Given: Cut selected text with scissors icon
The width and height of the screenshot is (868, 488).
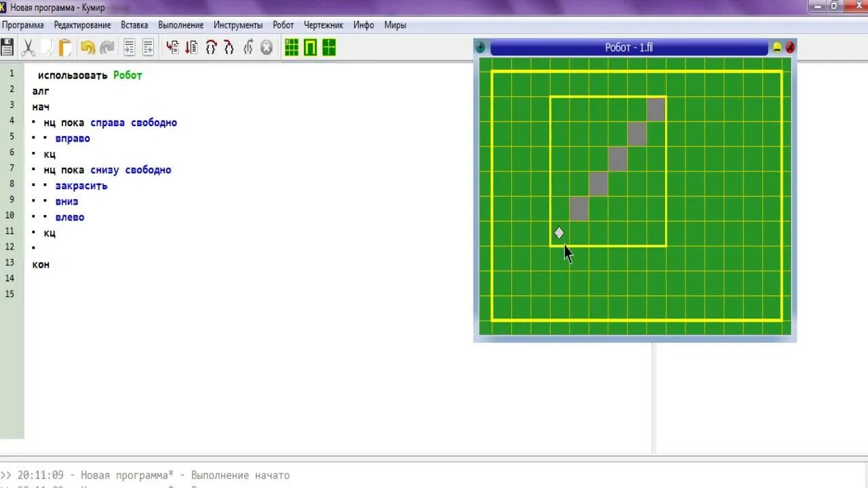Looking at the screenshot, I should coord(28,47).
